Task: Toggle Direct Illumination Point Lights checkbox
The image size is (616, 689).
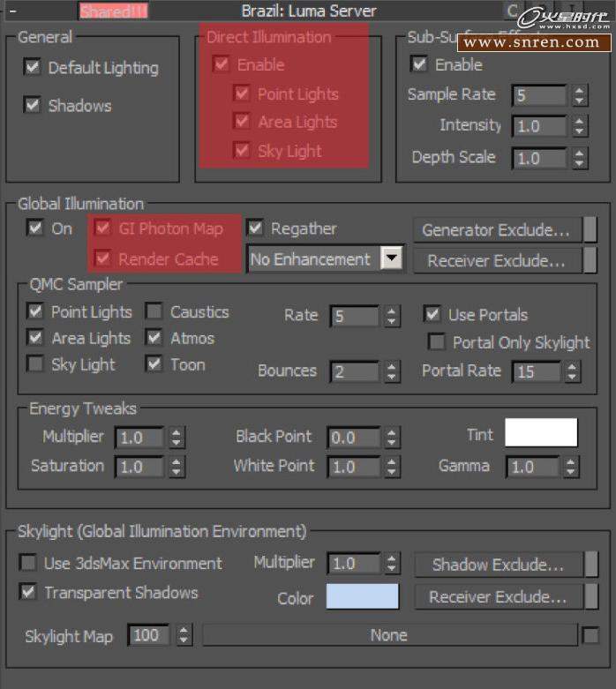Action: [x=242, y=94]
